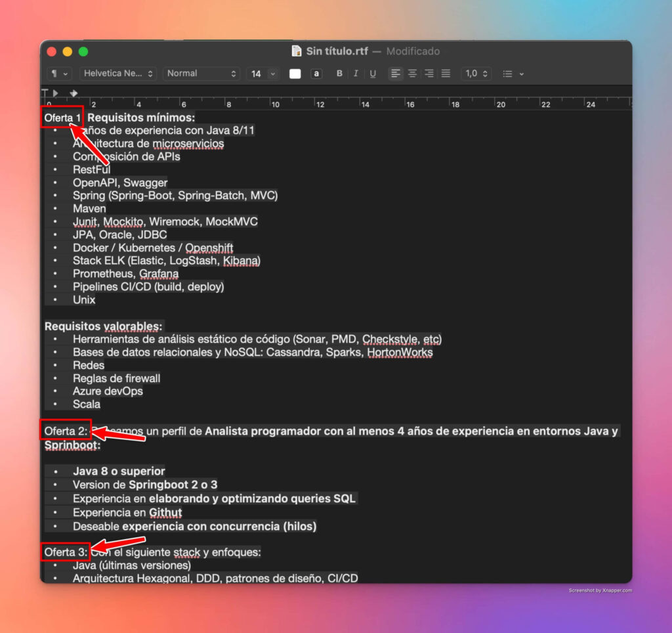Open the list bullets and numbering menu
The height and width of the screenshot is (633, 672).
(x=513, y=74)
